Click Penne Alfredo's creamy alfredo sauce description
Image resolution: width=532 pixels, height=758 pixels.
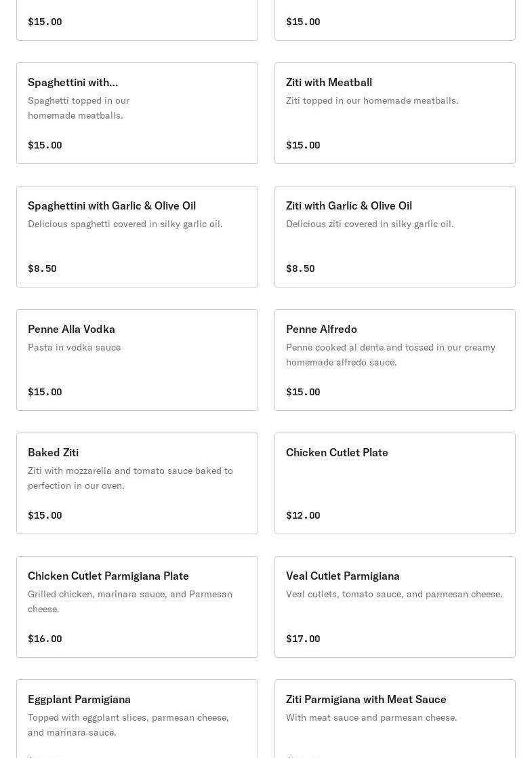pyautogui.click(x=390, y=355)
